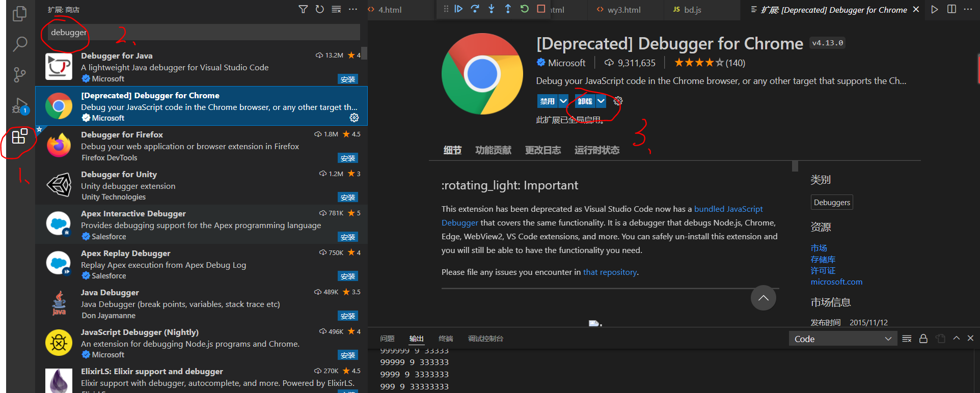Open the microsoft.com resource link
The width and height of the screenshot is (980, 393).
pyautogui.click(x=836, y=282)
